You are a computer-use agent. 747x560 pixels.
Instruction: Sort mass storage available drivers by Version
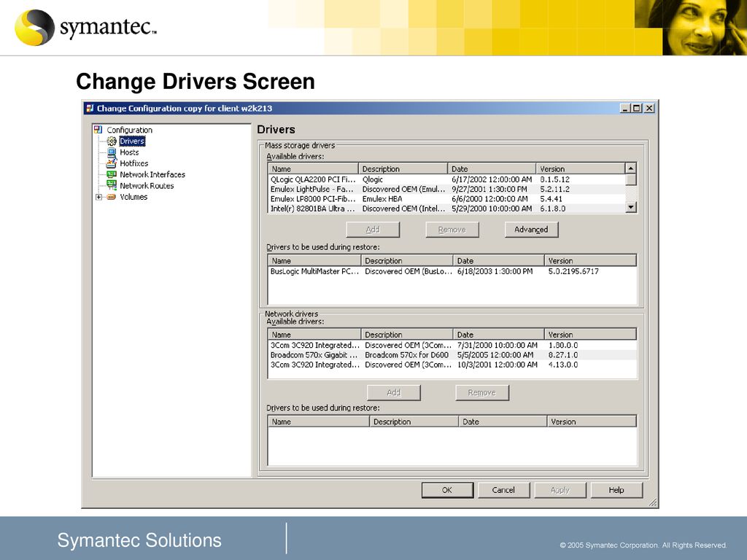(x=580, y=168)
